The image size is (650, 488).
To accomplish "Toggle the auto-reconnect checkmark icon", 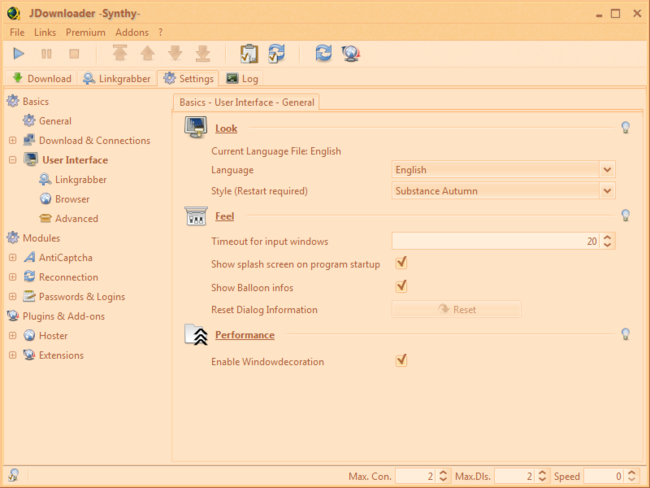I will 276,53.
